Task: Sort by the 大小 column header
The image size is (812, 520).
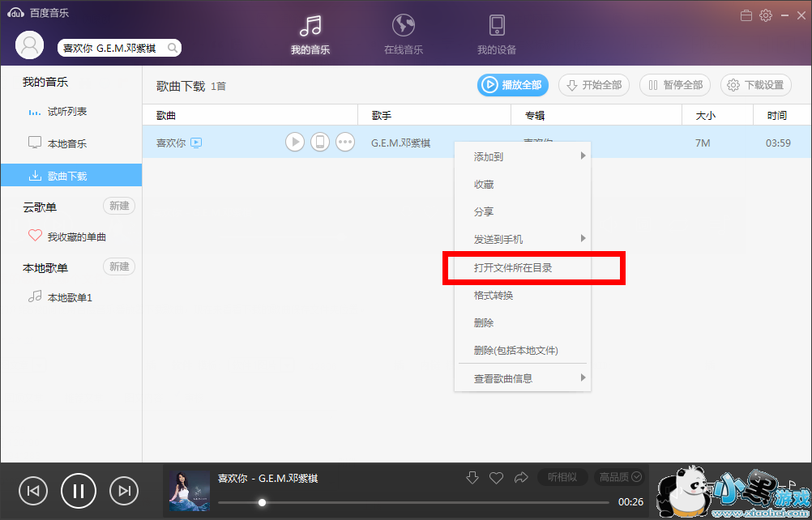Action: [x=718, y=115]
